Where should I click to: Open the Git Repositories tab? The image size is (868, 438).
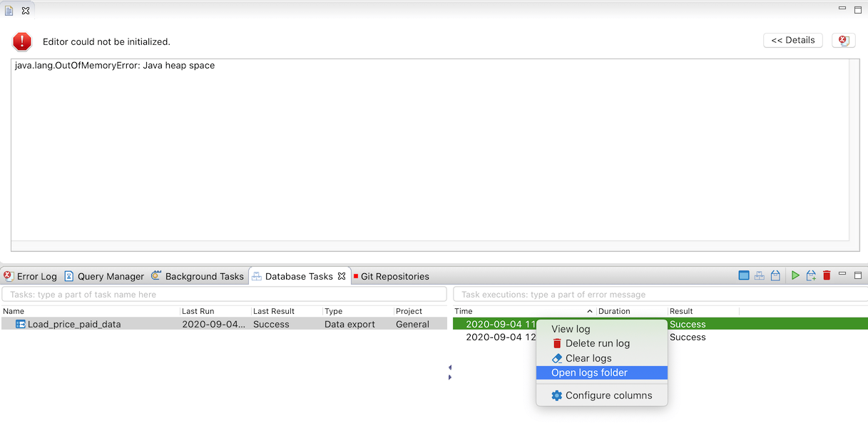point(392,276)
